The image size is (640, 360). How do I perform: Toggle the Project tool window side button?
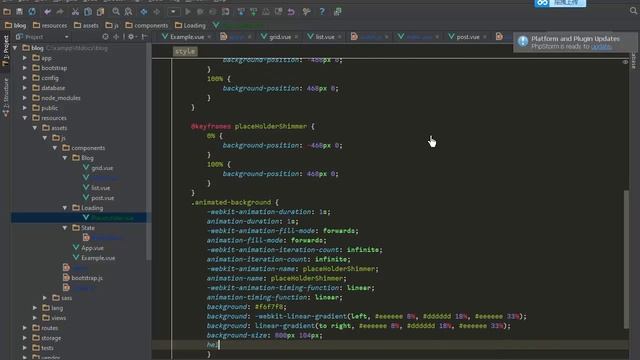[x=5, y=50]
